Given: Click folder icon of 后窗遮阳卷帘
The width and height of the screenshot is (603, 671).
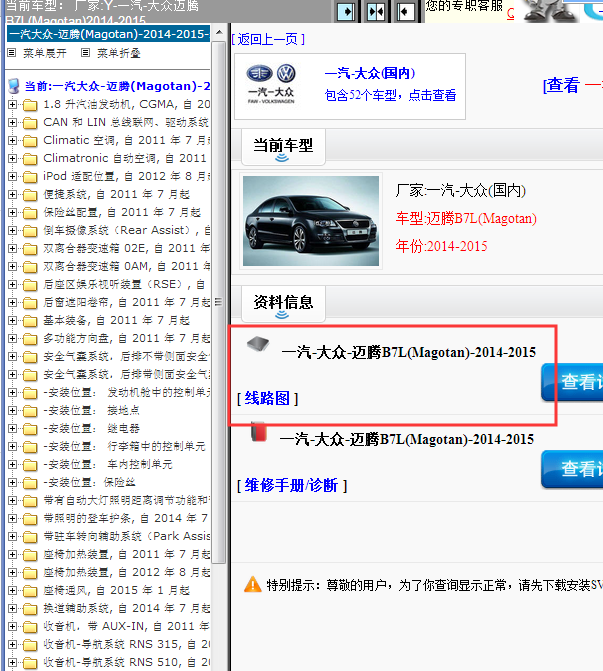Looking at the screenshot, I should coord(30,303).
